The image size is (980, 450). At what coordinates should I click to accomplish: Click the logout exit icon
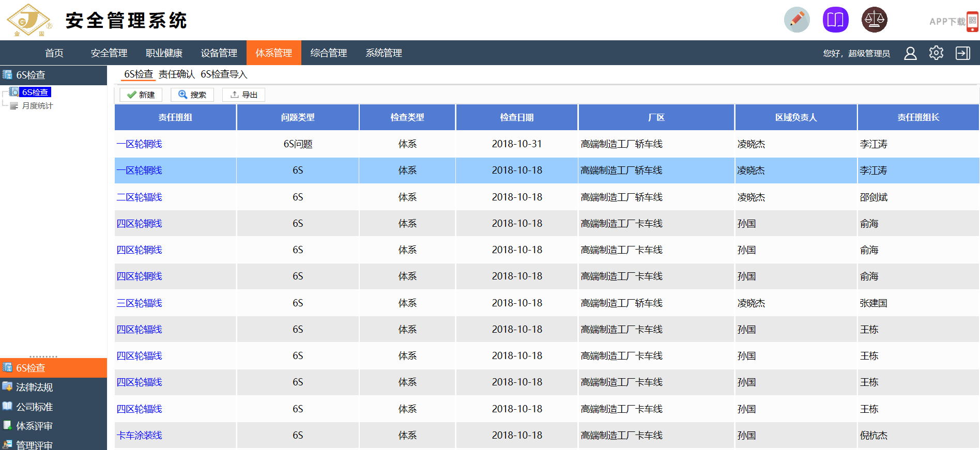(962, 53)
